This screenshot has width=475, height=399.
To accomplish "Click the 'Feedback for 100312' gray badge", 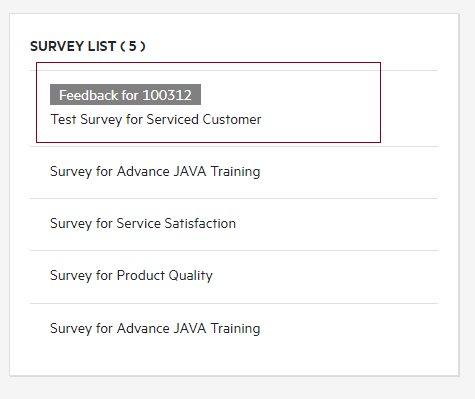I will (x=125, y=95).
